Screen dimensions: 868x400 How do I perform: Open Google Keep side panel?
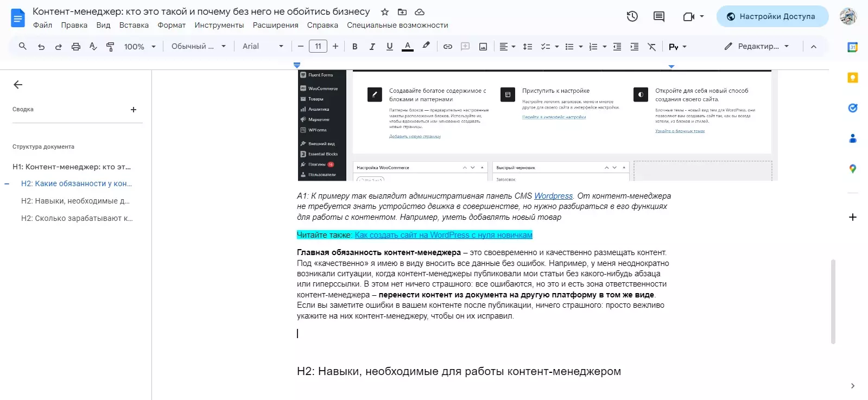point(853,78)
